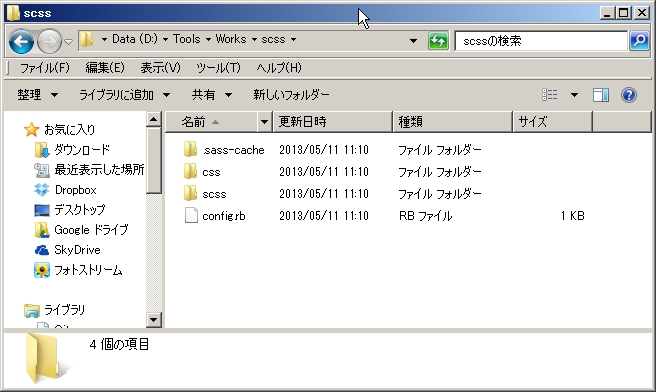The width and height of the screenshot is (656, 392).
Task: Select "Works" in the address breadcrumb
Action: (x=231, y=39)
